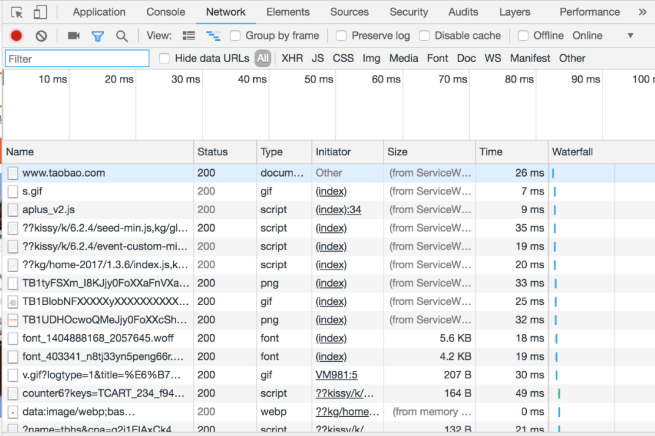The width and height of the screenshot is (655, 436).
Task: Click the icon next to s.gif
Action: pos(13,191)
